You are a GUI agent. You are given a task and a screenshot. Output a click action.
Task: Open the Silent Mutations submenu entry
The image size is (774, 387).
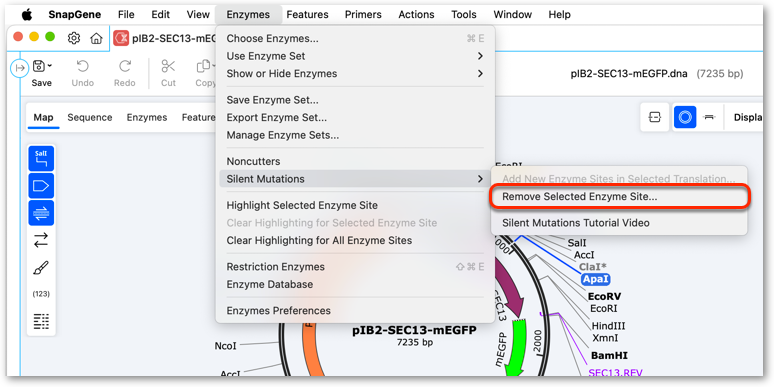pyautogui.click(x=355, y=179)
